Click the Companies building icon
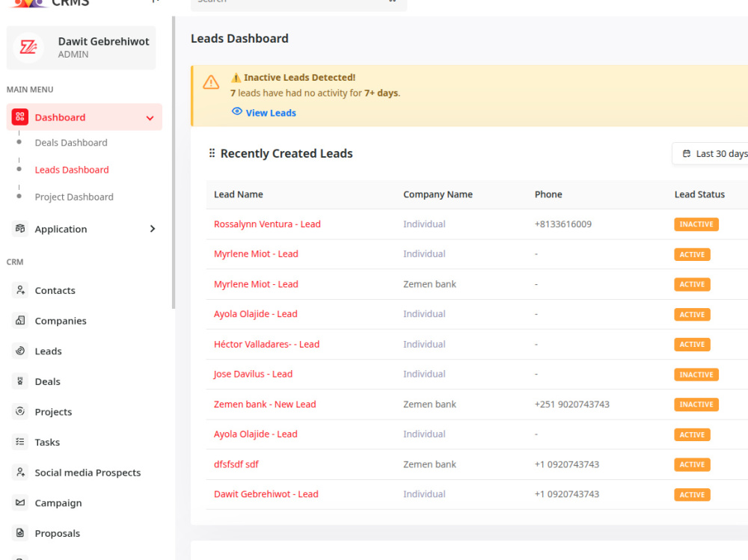Viewport: 748px width, 560px height. (x=20, y=321)
